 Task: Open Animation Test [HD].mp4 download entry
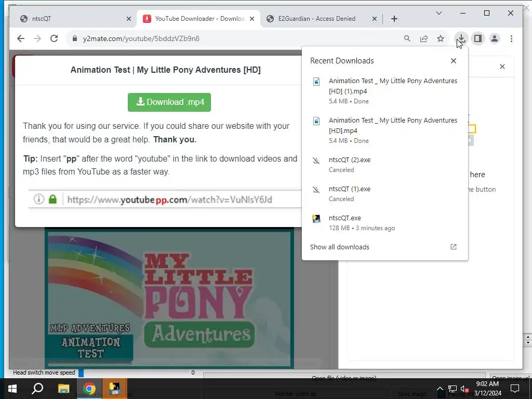click(385, 130)
